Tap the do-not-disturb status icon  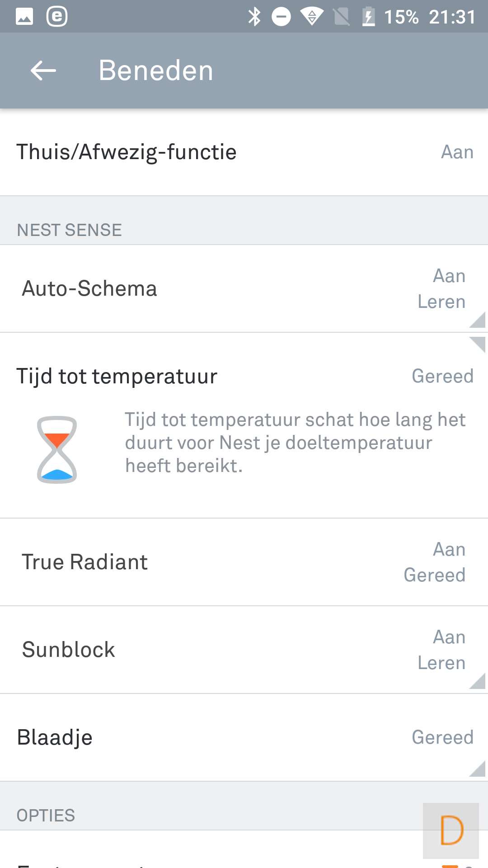click(x=281, y=17)
